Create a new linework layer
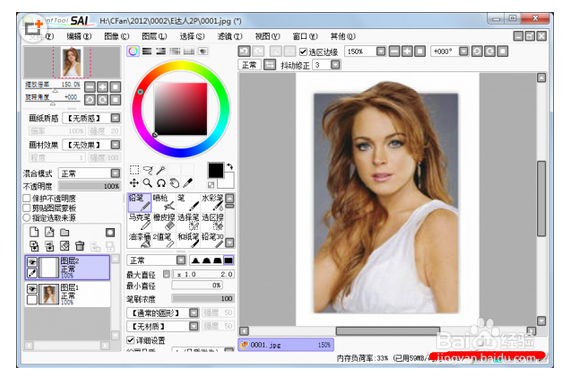 (49, 232)
